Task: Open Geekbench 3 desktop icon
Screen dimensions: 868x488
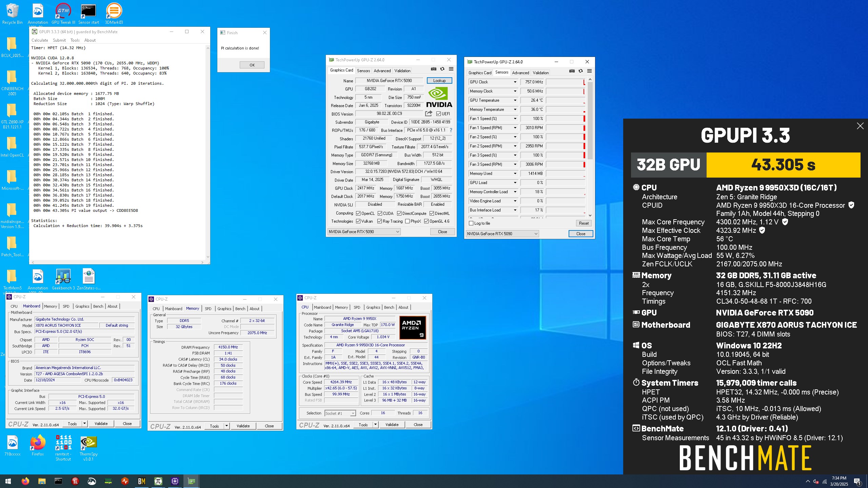Action: click(63, 279)
